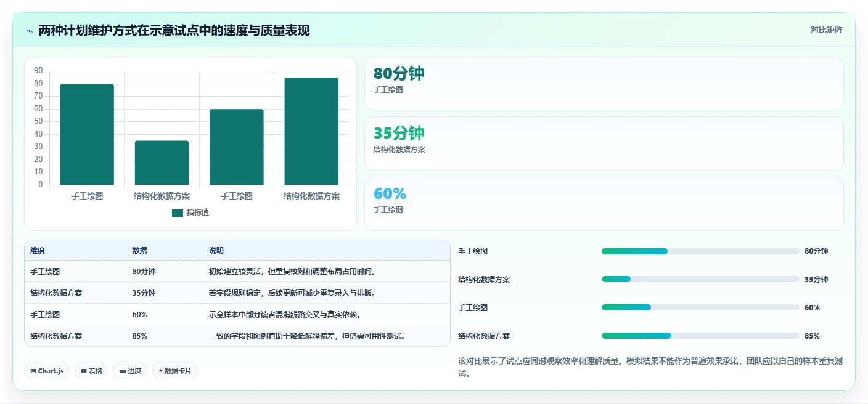The width and height of the screenshot is (868, 404).
Task: Toggle the 指标值 legend color box
Action: [x=178, y=212]
